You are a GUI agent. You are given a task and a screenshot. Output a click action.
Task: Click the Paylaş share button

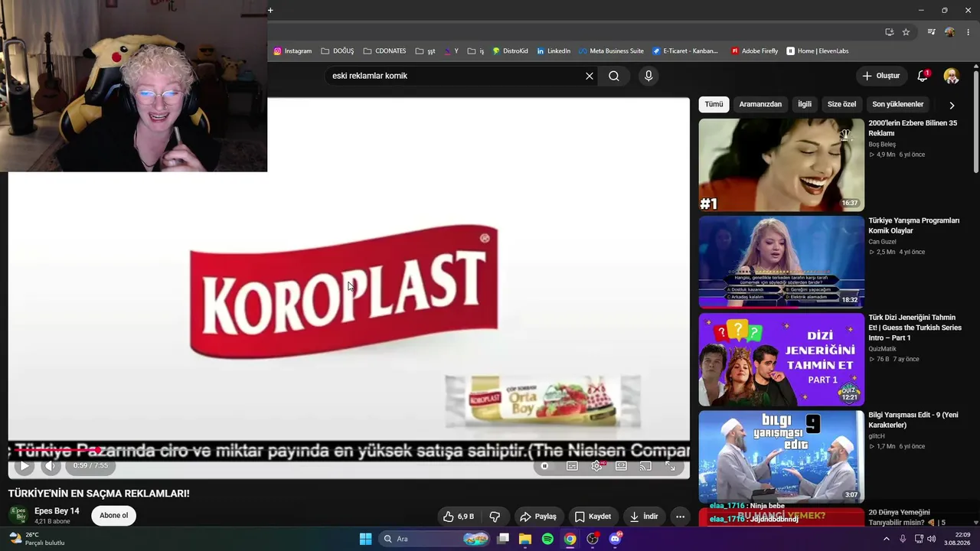(x=538, y=517)
